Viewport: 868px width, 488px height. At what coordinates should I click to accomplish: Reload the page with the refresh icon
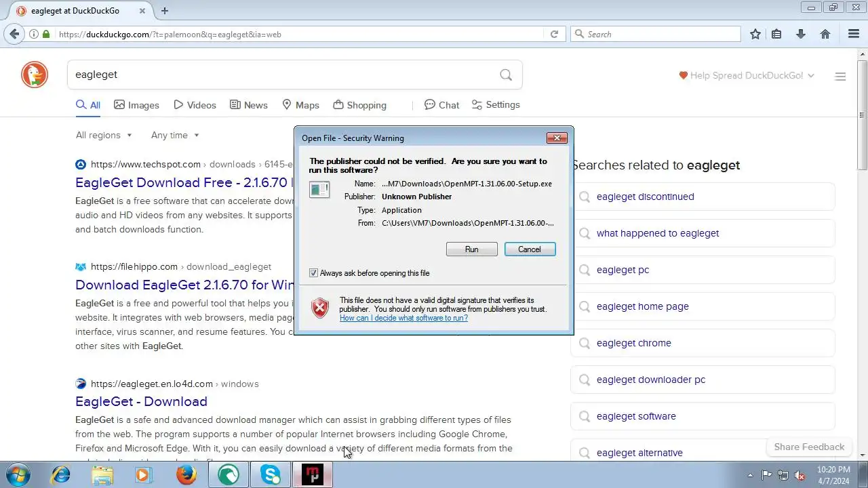pyautogui.click(x=554, y=34)
